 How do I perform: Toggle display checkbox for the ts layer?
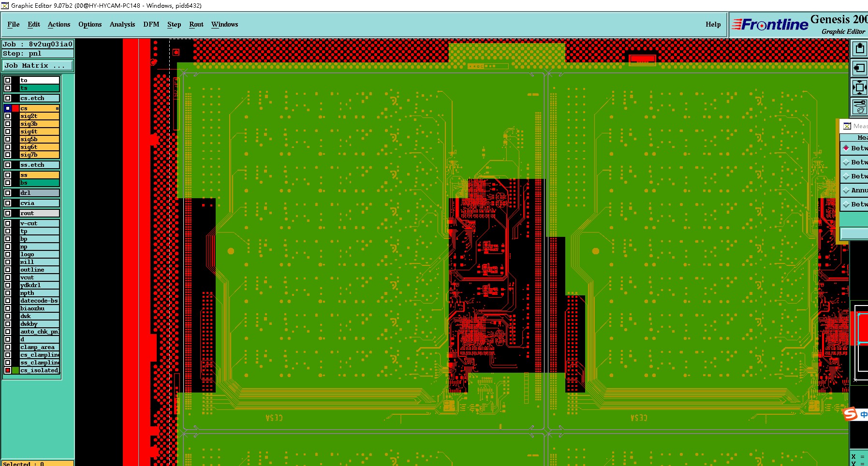click(8, 88)
